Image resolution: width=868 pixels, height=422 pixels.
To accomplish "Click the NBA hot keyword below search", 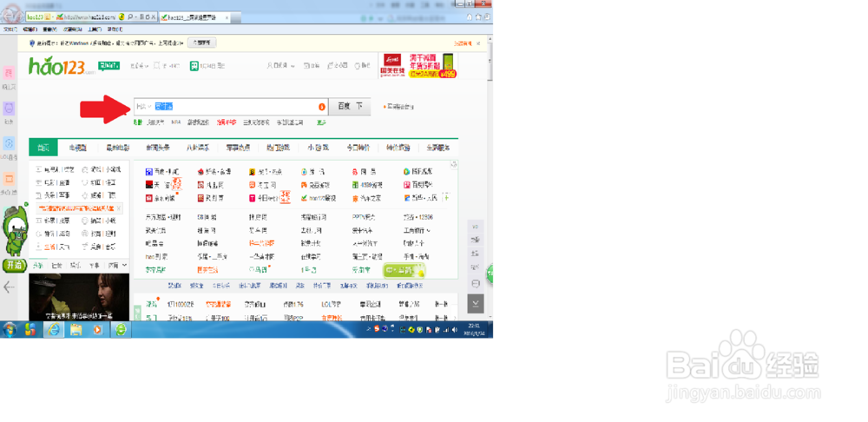I will [x=176, y=122].
